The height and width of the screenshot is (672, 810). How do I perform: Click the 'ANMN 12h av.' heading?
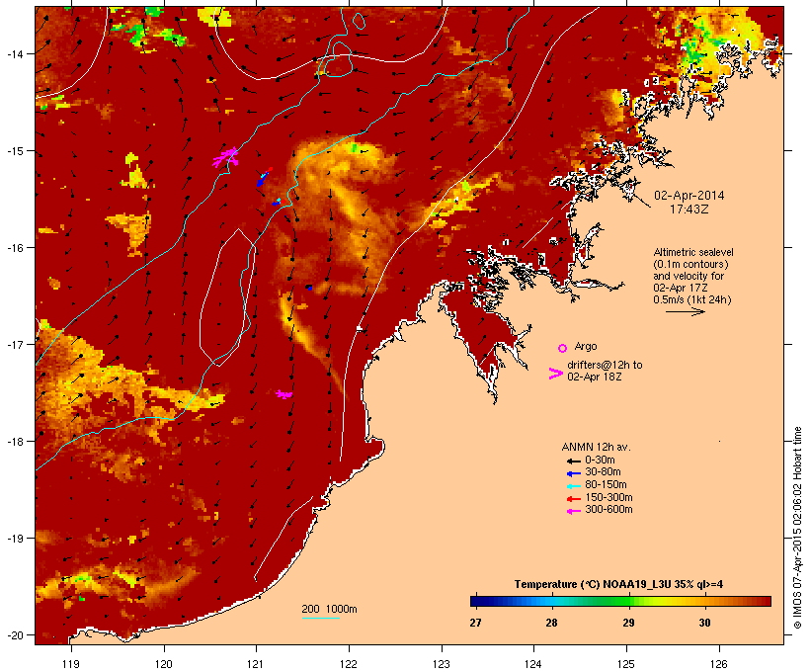596,447
